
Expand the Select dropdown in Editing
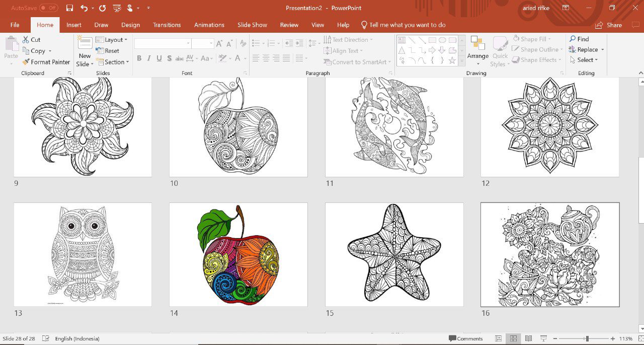pyautogui.click(x=584, y=60)
